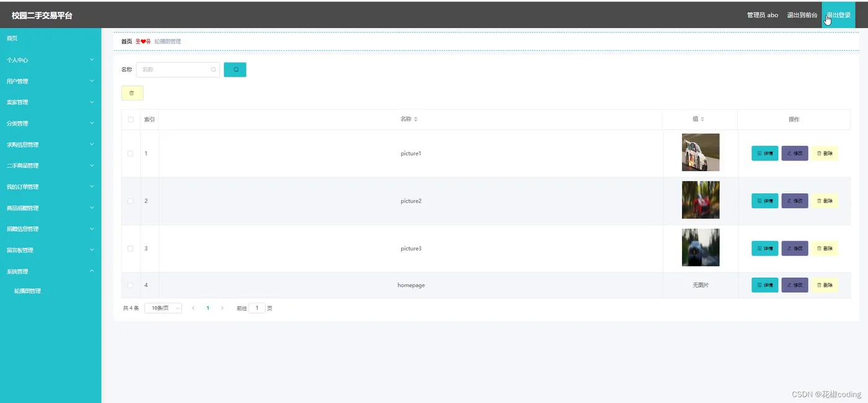Tick the checkbox for row 1
This screenshot has width=868, height=403.
click(131, 153)
